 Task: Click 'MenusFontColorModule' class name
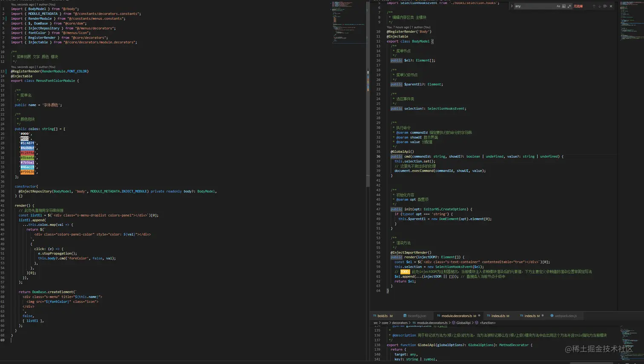tap(55, 81)
